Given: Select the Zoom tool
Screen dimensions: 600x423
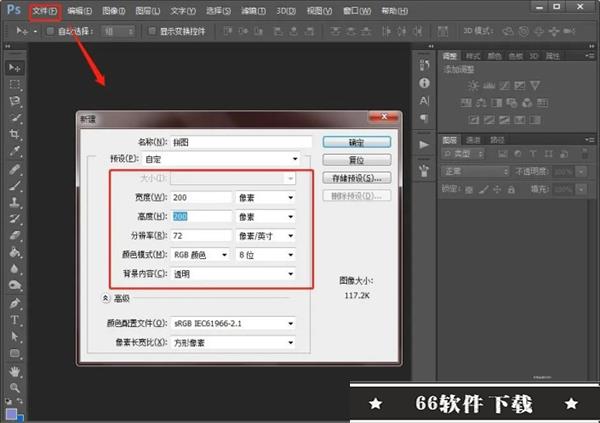Looking at the screenshot, I should coord(15,387).
